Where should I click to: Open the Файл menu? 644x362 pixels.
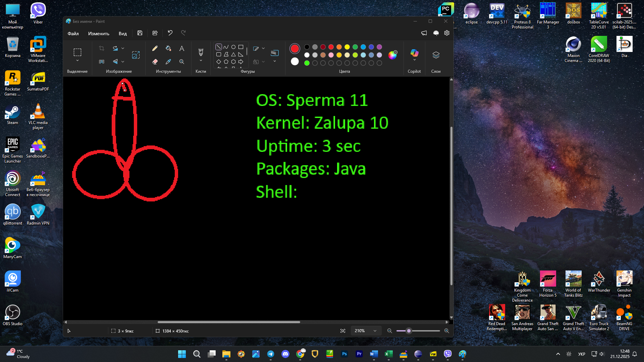[73, 33]
